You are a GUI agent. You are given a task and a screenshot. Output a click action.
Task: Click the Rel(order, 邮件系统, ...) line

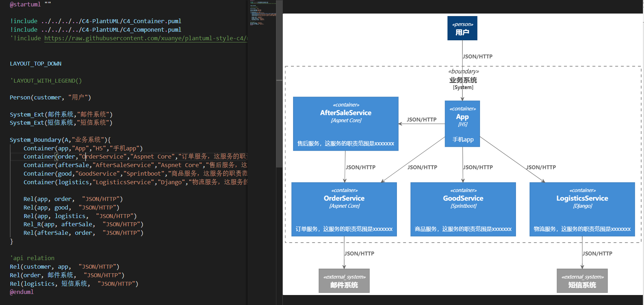(67, 275)
